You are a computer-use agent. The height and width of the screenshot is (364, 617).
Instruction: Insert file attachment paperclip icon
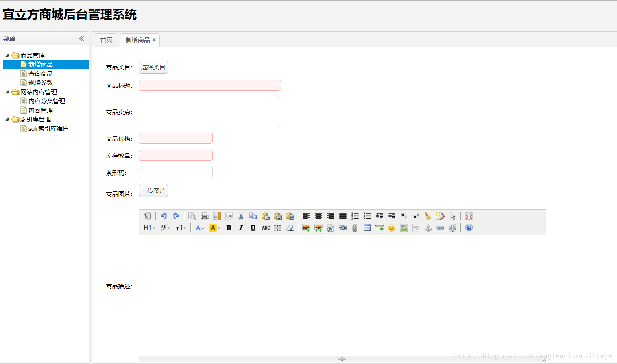(355, 228)
